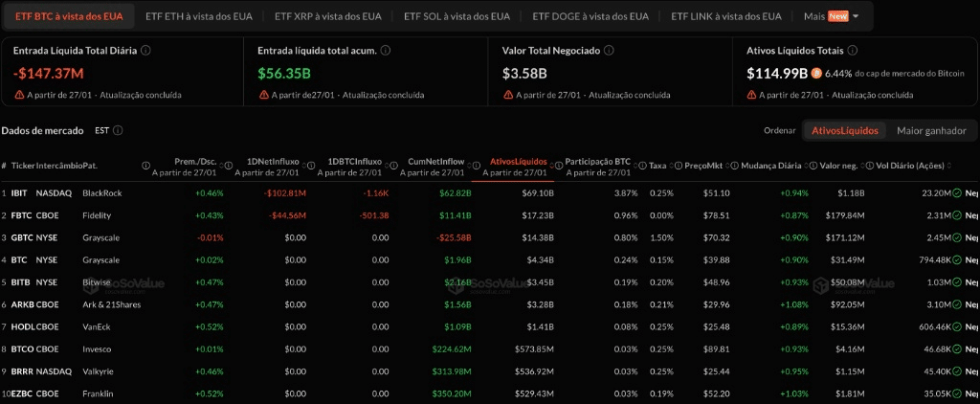Toggle sort arrows on 1DNetInfluxo column

301,166
